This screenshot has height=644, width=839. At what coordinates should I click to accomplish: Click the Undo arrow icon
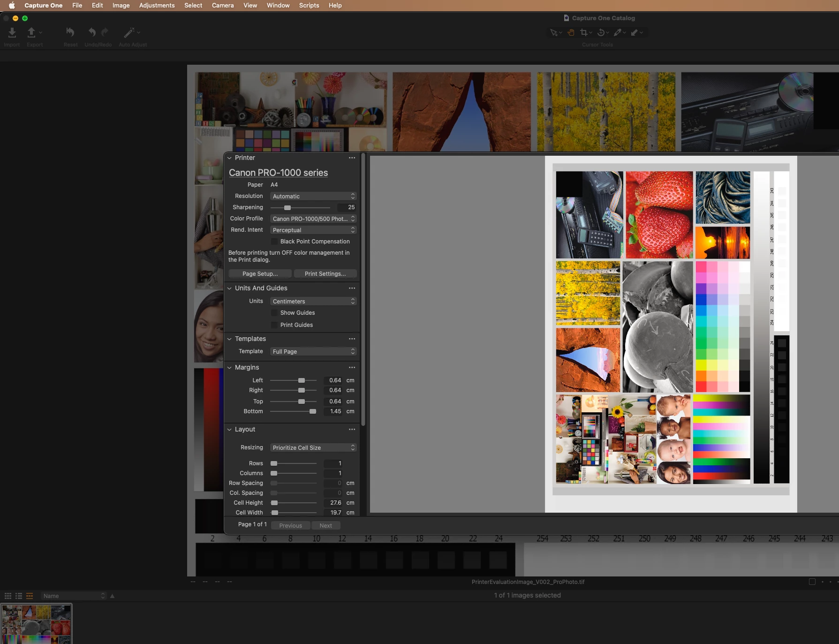(92, 32)
